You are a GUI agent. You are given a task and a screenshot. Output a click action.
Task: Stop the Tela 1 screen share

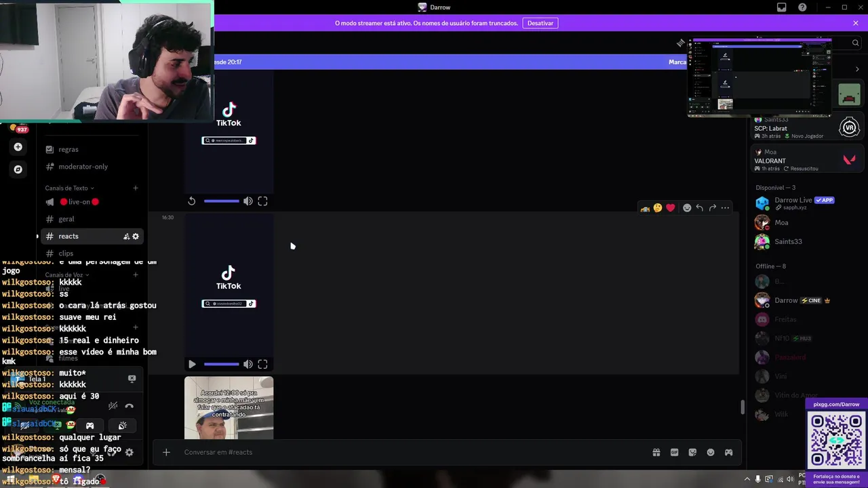tap(132, 378)
